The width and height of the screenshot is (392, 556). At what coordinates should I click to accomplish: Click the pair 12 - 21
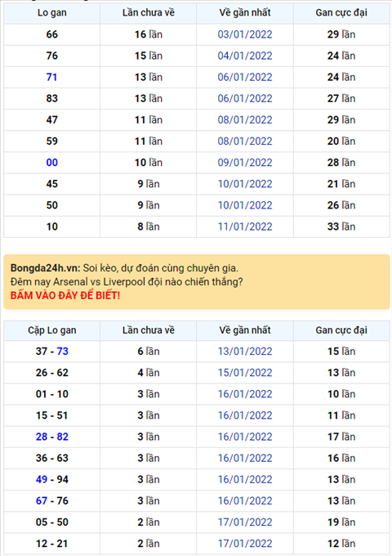click(51, 544)
